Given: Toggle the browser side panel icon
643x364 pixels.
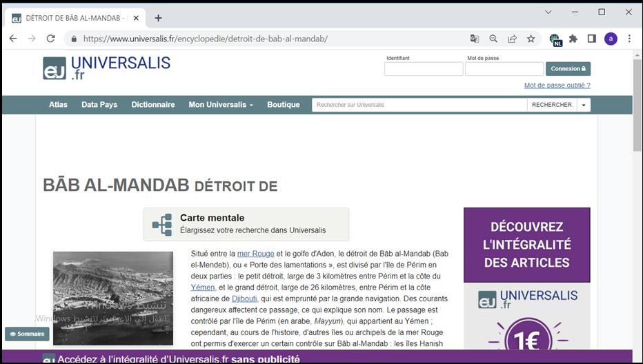Looking at the screenshot, I should [591, 39].
